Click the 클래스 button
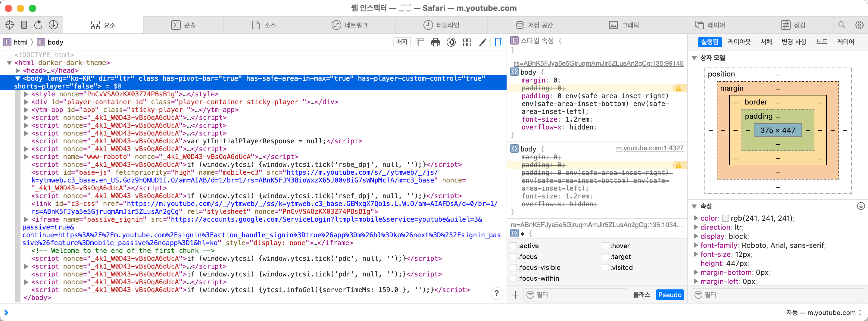868x321 pixels. [x=642, y=295]
